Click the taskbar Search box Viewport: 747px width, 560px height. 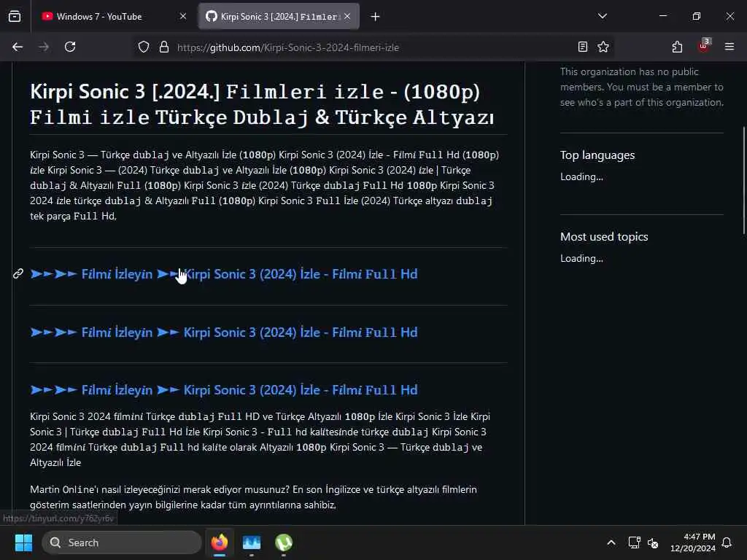122,542
